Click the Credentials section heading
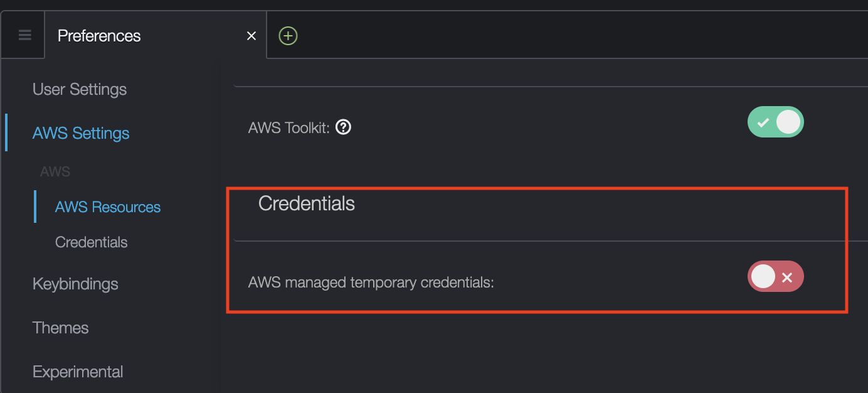 point(307,203)
